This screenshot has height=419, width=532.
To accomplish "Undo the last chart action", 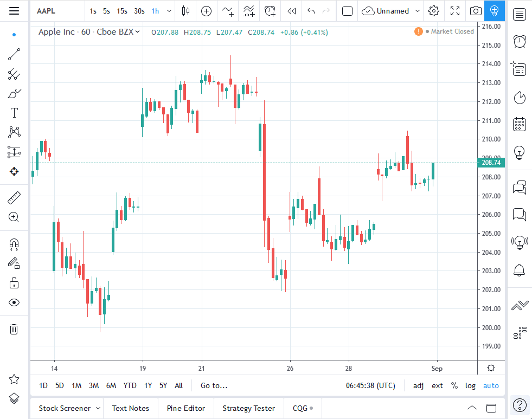I will click(309, 11).
